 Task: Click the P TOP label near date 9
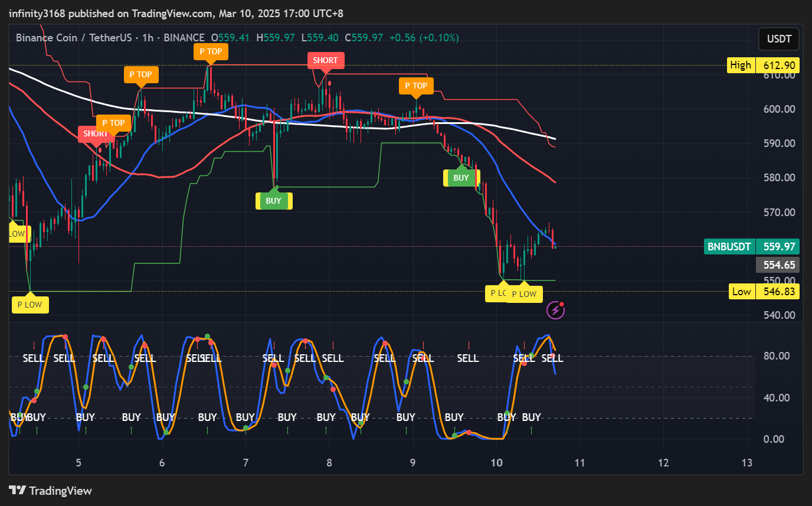click(x=416, y=86)
